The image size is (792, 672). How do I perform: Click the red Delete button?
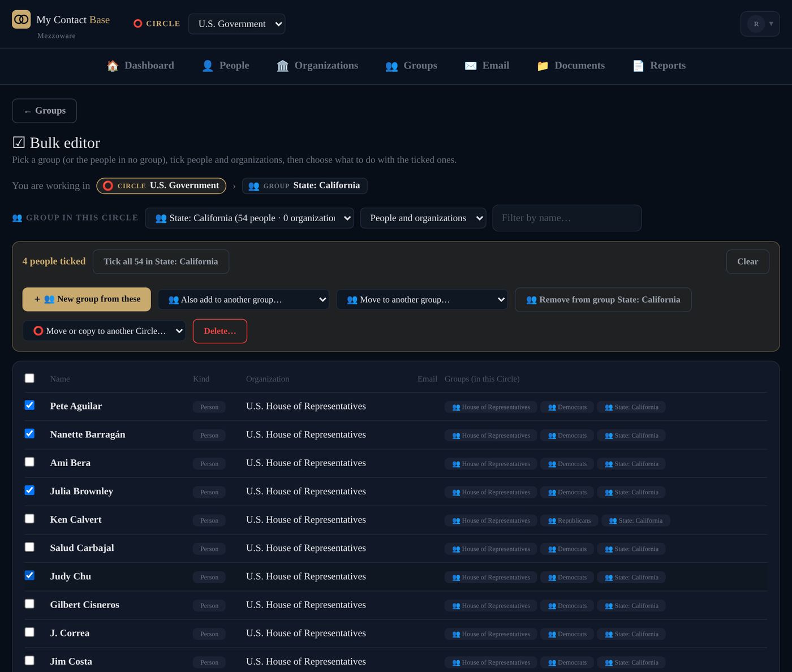[x=220, y=331]
